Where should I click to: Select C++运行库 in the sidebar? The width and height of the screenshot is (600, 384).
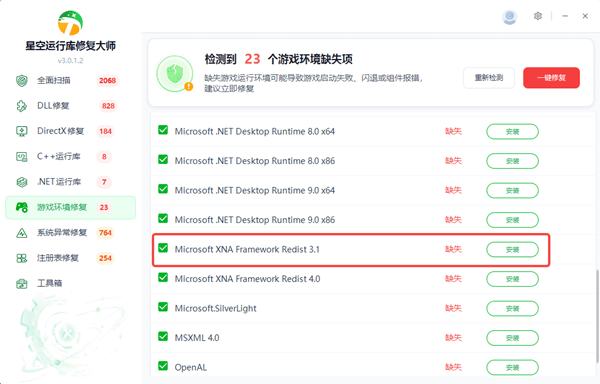coord(70,156)
